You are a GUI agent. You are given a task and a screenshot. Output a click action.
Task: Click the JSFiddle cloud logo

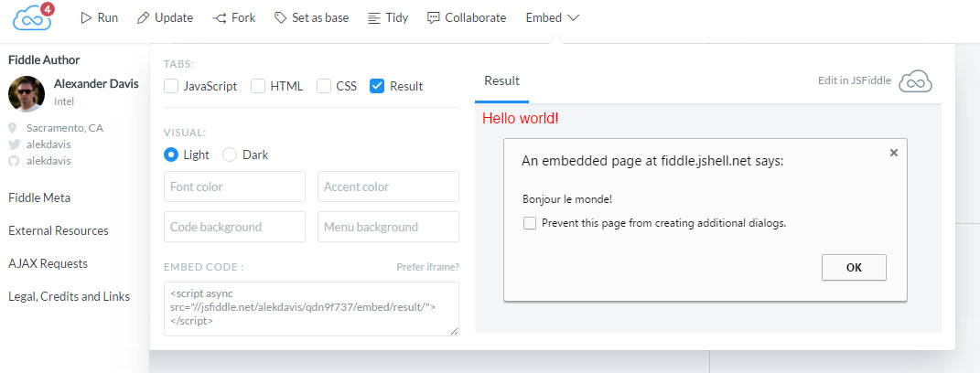point(31,19)
